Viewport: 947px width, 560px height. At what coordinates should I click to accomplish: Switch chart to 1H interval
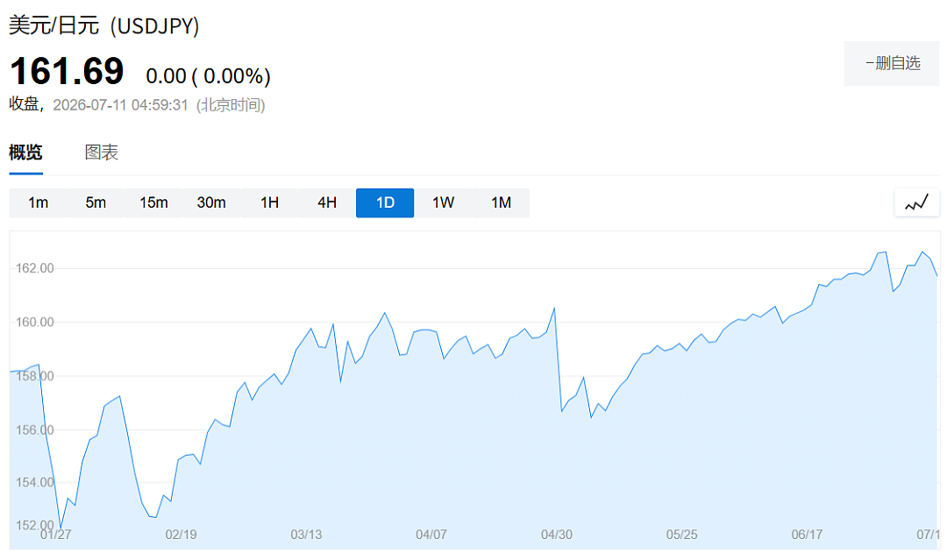269,202
